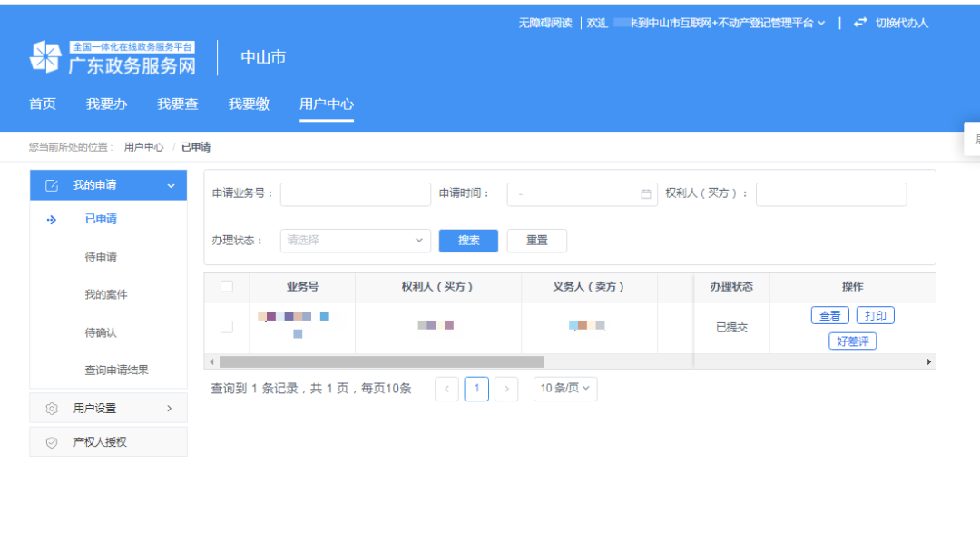Click the 搜索 search button
The image size is (980, 544).
468,240
